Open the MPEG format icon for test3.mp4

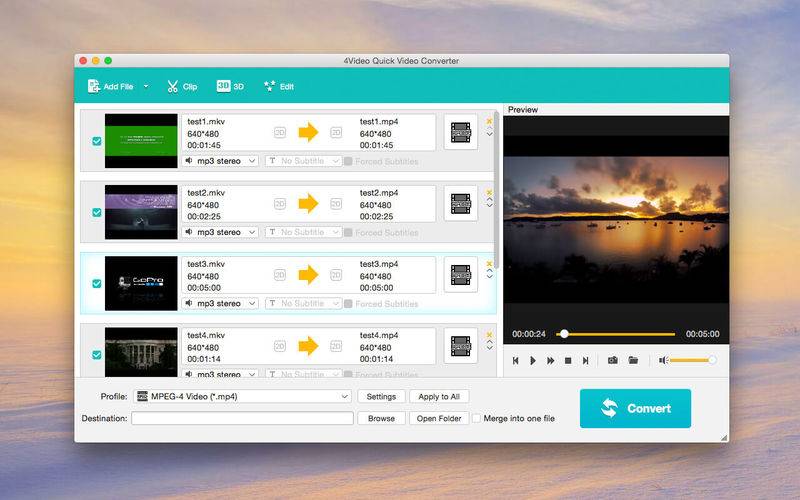[x=461, y=275]
